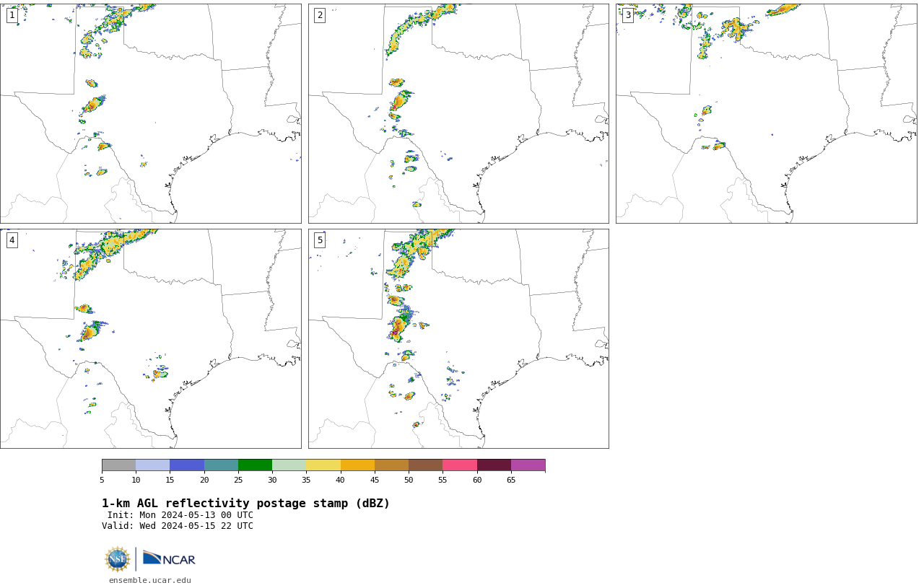Click the orange 40-45 dBZ swatch
The image size is (924, 588).
pyautogui.click(x=357, y=465)
